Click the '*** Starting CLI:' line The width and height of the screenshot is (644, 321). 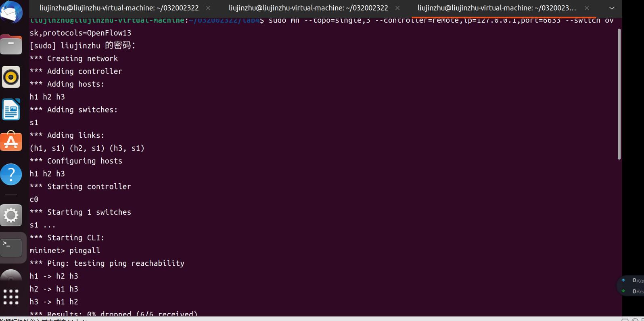[67, 238]
